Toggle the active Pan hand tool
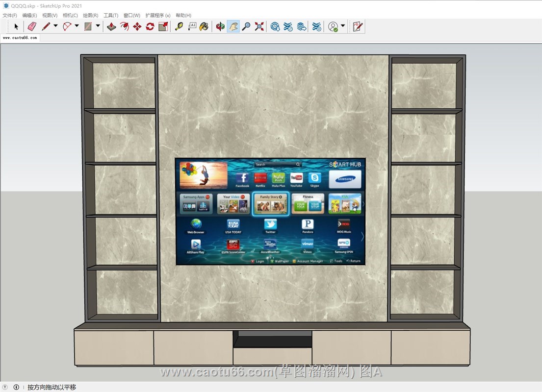The width and height of the screenshot is (542, 392). tap(233, 26)
